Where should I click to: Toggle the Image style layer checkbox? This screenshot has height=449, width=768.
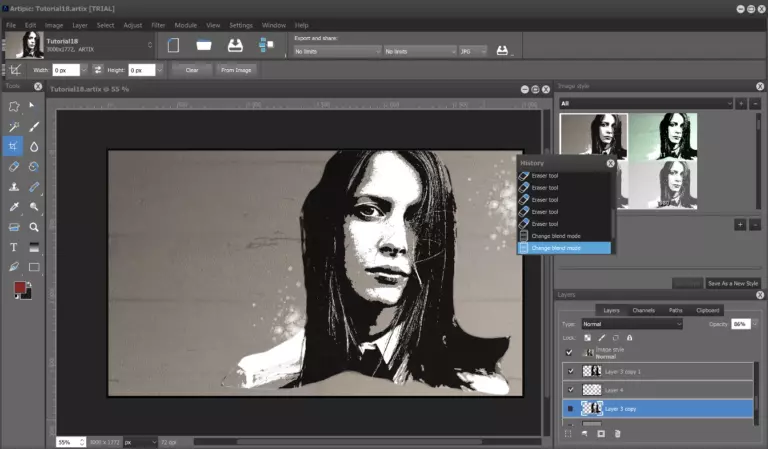tap(570, 352)
